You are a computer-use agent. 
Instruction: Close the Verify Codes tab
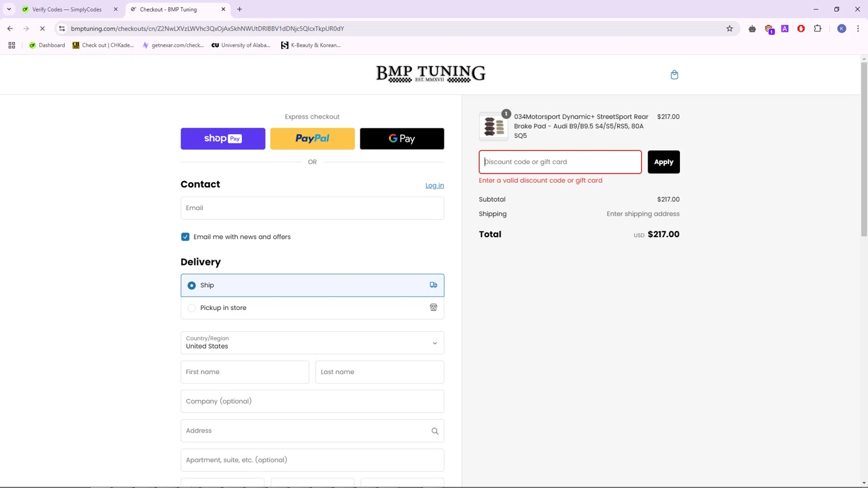116,9
